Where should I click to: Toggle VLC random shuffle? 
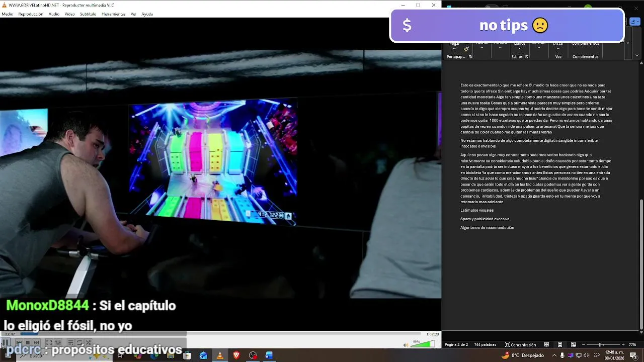88,342
